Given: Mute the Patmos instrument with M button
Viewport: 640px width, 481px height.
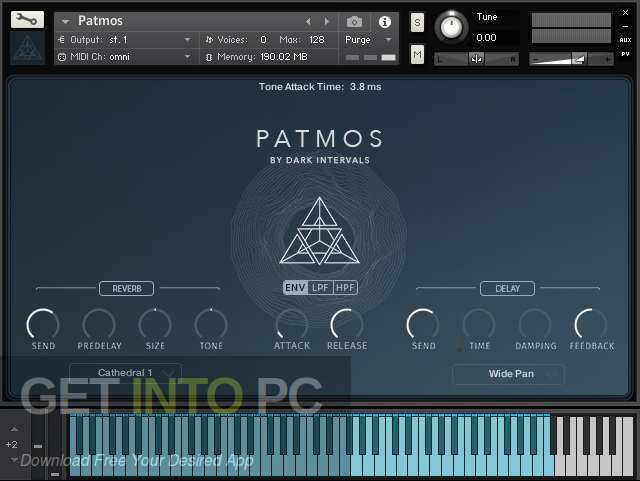Looking at the screenshot, I should click(x=417, y=54).
